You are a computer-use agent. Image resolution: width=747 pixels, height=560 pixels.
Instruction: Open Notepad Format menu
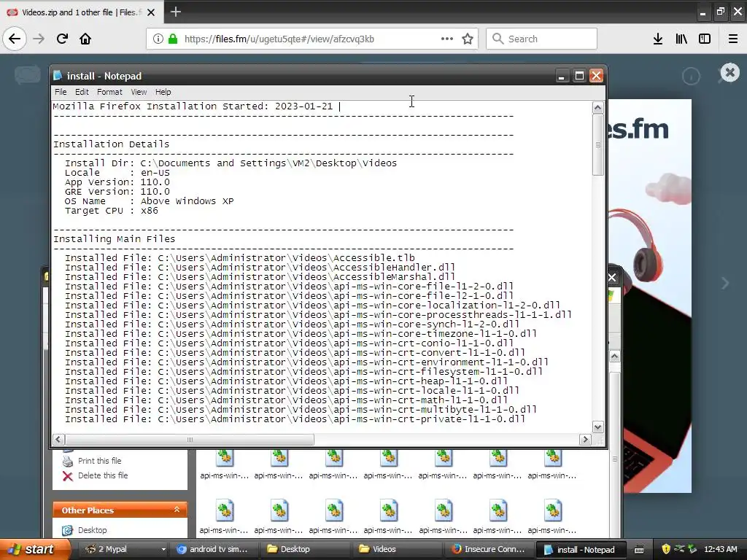click(109, 92)
